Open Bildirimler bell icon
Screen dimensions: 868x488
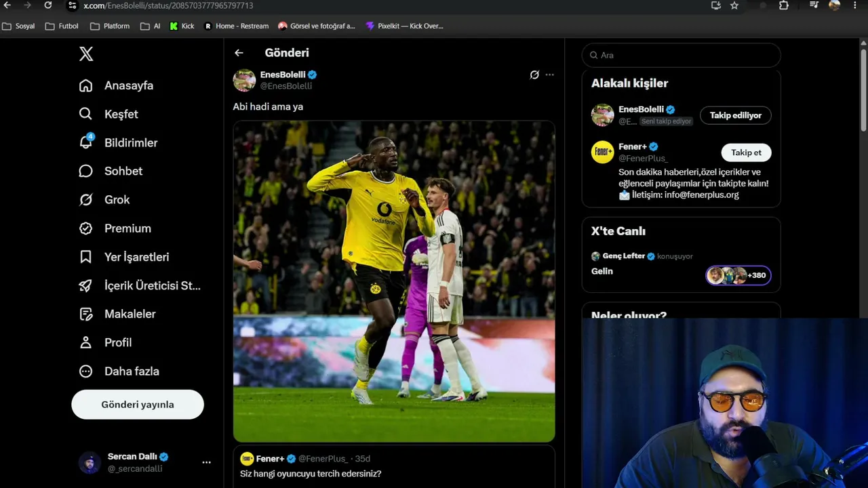(85, 142)
